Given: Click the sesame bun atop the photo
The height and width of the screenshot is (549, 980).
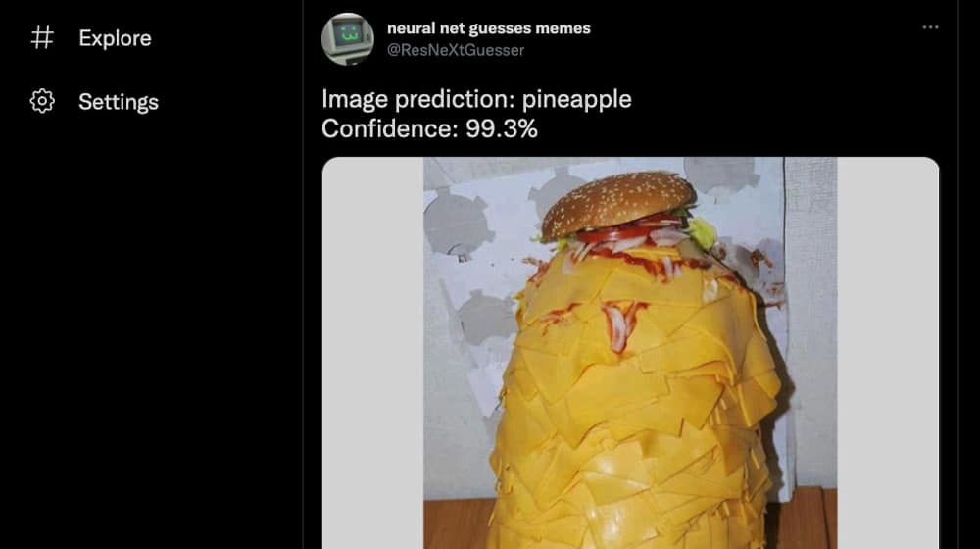Looking at the screenshot, I should (x=617, y=202).
